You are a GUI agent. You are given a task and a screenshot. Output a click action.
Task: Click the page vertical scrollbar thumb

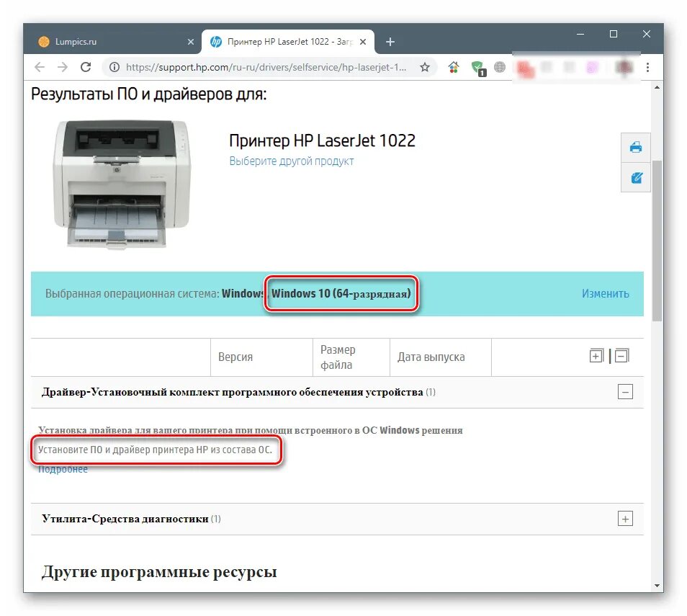[x=657, y=241]
